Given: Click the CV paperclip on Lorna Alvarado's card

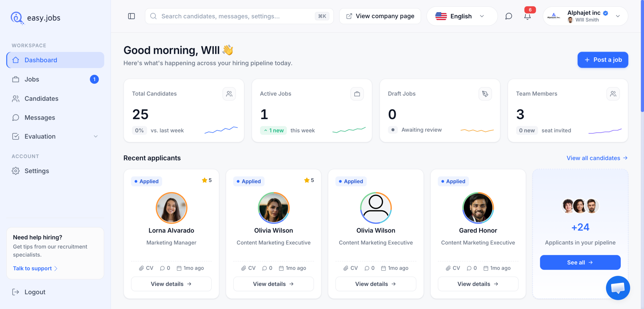Looking at the screenshot, I should tap(146, 268).
